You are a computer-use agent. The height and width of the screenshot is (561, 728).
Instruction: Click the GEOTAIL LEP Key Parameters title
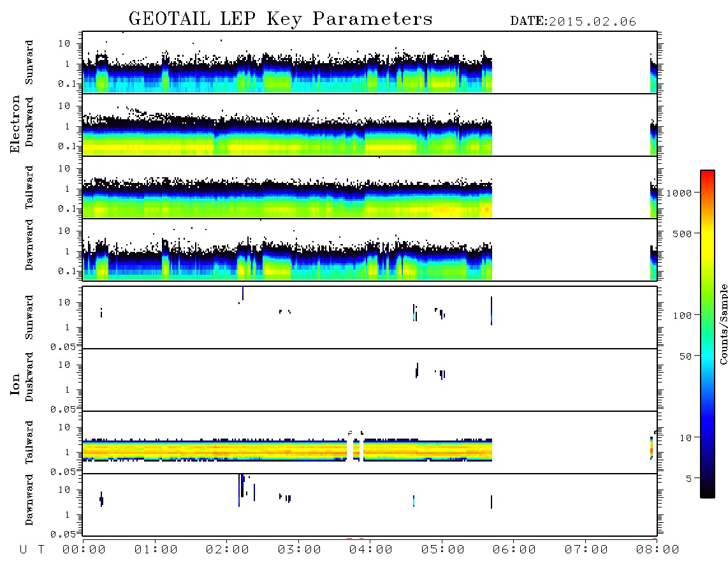click(x=280, y=19)
